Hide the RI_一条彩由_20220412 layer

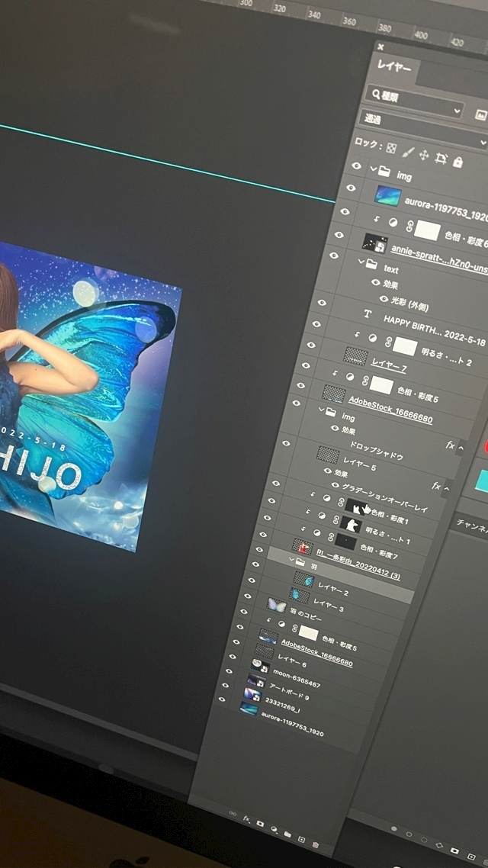pos(263,534)
